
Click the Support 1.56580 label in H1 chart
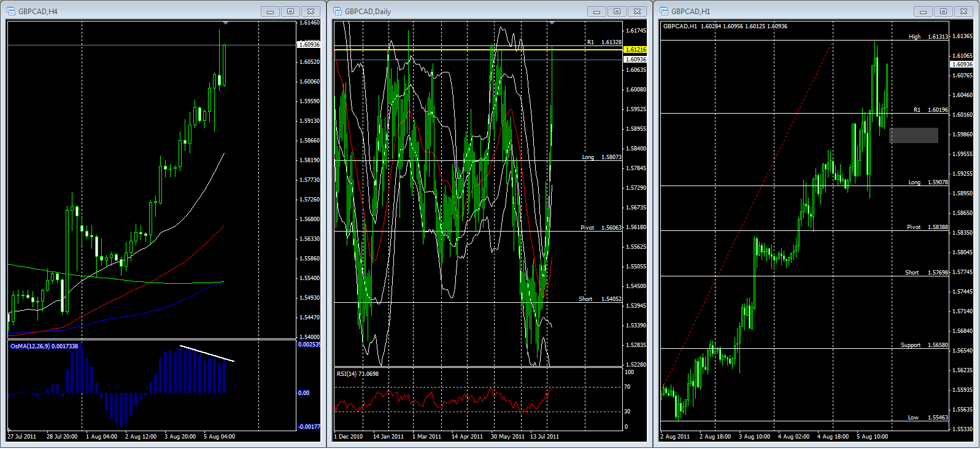(x=925, y=345)
